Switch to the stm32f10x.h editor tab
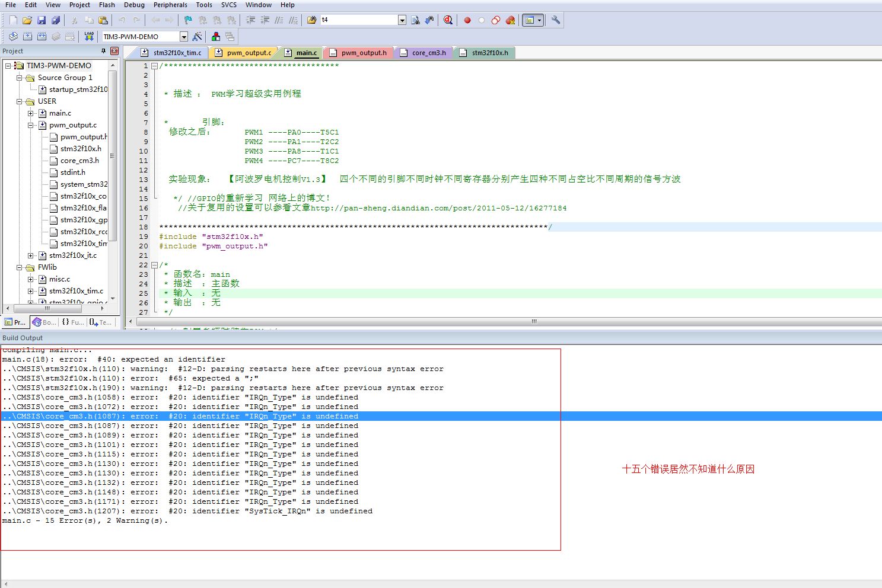The image size is (882, 588). point(485,53)
